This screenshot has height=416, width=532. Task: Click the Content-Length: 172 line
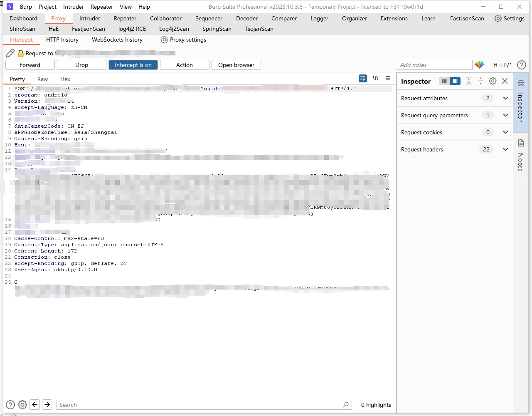pos(46,251)
